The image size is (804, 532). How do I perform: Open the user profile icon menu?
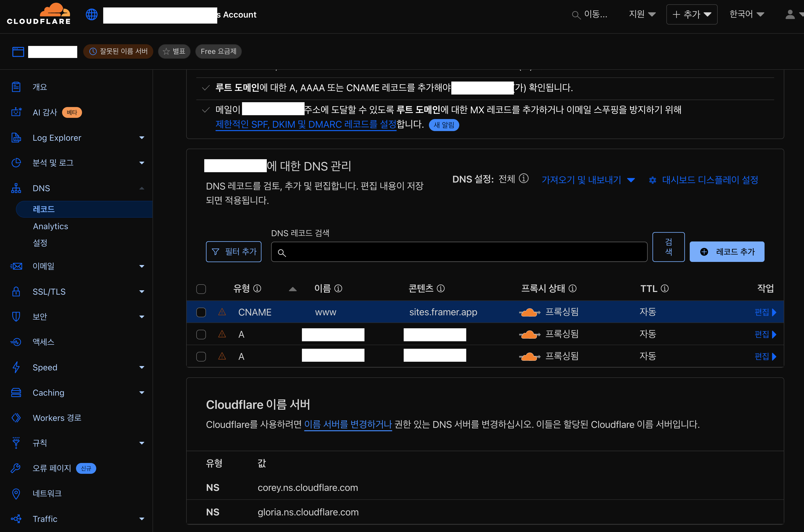click(x=790, y=14)
